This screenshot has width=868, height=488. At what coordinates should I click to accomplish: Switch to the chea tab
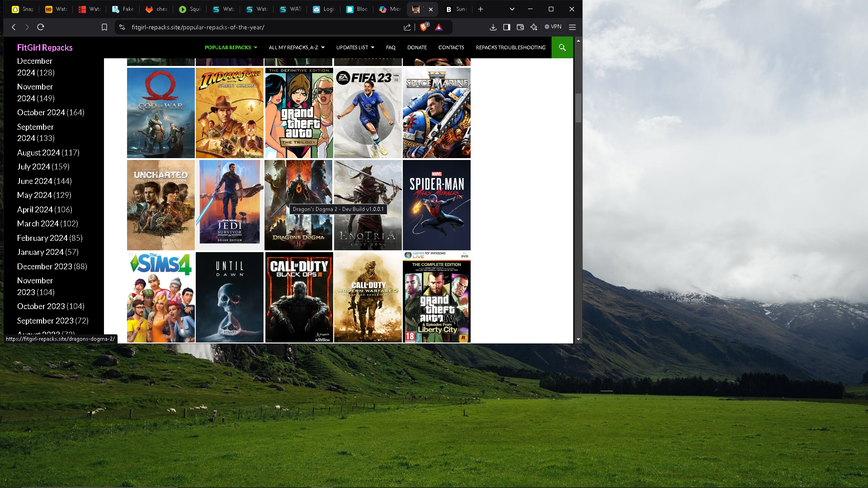[x=156, y=9]
